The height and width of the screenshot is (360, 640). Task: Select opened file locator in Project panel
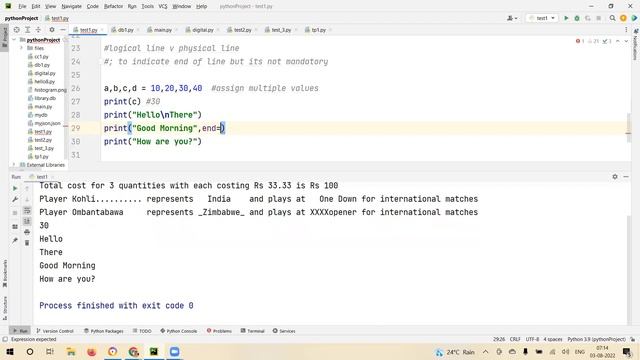pyautogui.click(x=16, y=30)
